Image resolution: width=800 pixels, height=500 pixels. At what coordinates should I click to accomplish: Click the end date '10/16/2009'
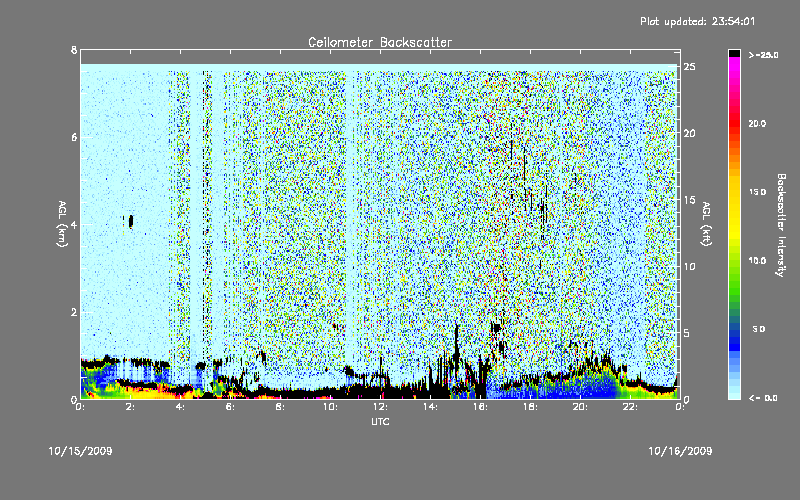point(680,451)
